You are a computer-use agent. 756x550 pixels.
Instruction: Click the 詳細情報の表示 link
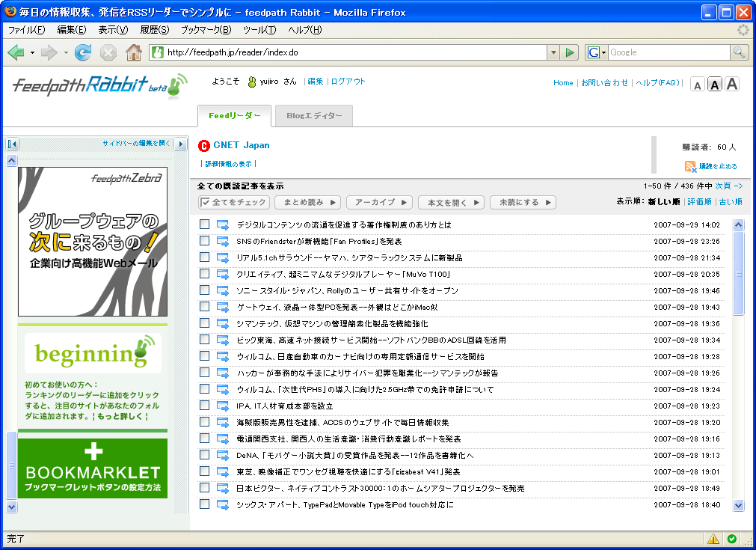pos(229,164)
